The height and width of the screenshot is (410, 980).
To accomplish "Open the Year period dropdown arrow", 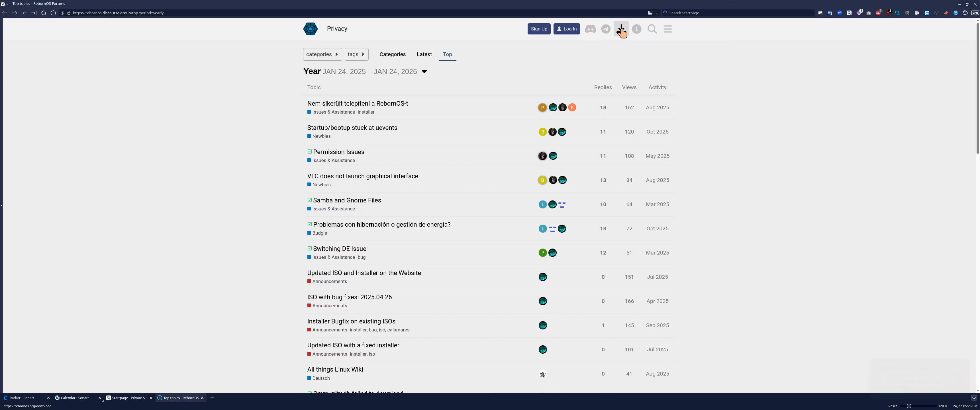I will (424, 71).
